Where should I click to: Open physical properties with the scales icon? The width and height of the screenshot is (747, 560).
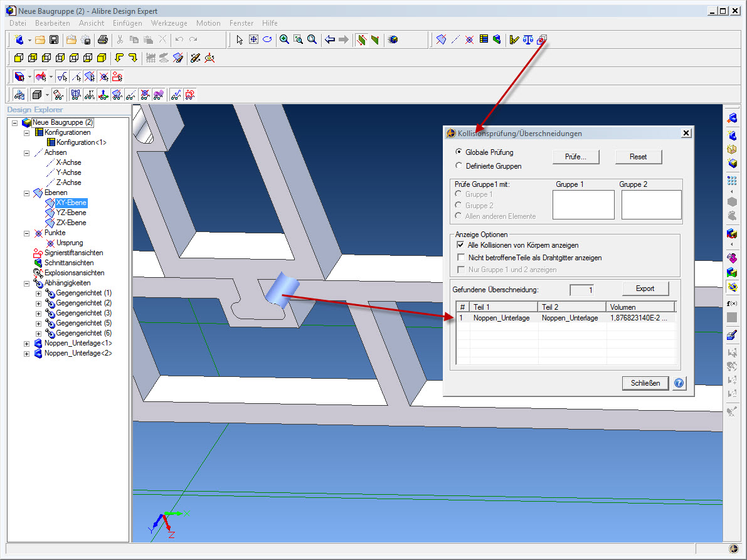(x=528, y=40)
